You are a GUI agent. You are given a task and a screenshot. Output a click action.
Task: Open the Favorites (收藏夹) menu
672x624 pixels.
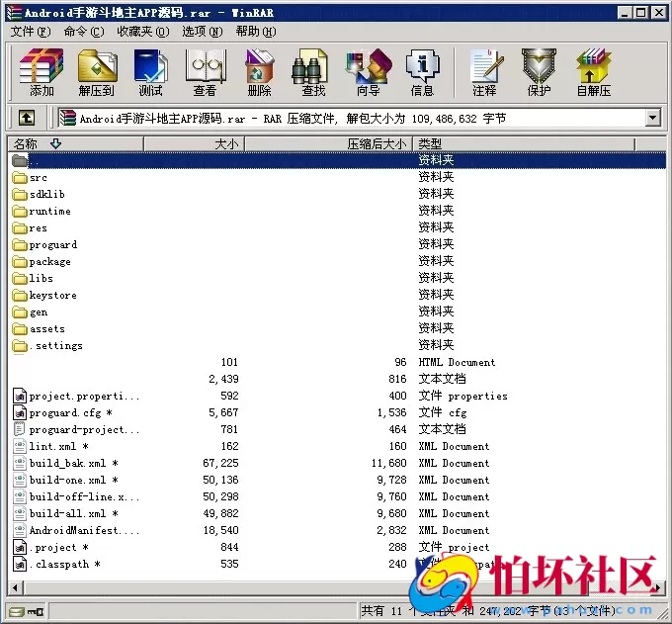coord(142,32)
